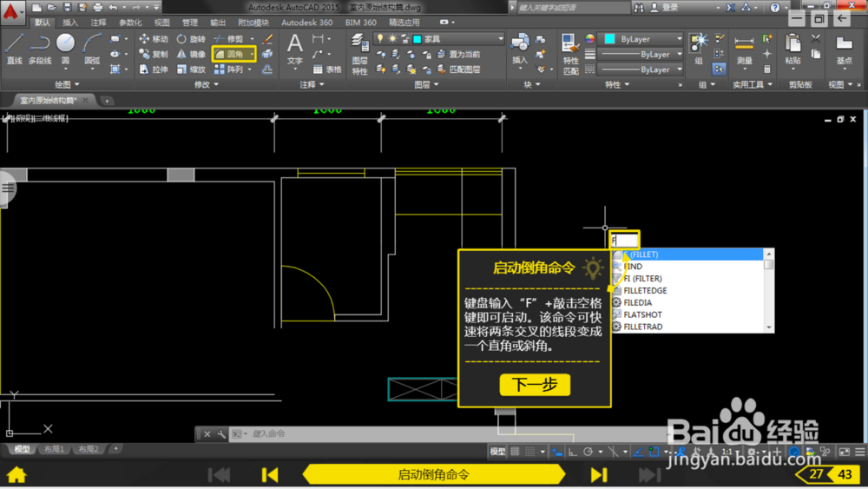Click the 拉伸 (Stretch) tool
This screenshot has height=489, width=868.
click(154, 69)
